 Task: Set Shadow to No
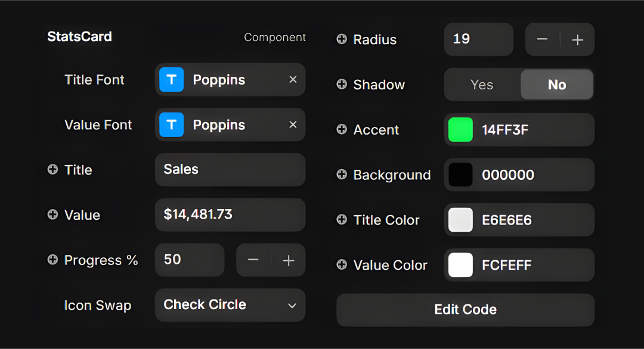(556, 85)
